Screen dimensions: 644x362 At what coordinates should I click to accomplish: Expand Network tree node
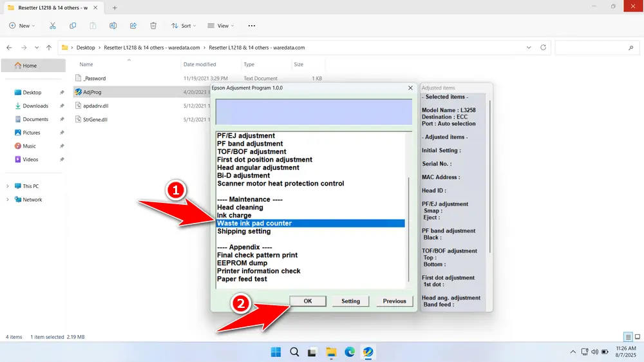click(7, 200)
